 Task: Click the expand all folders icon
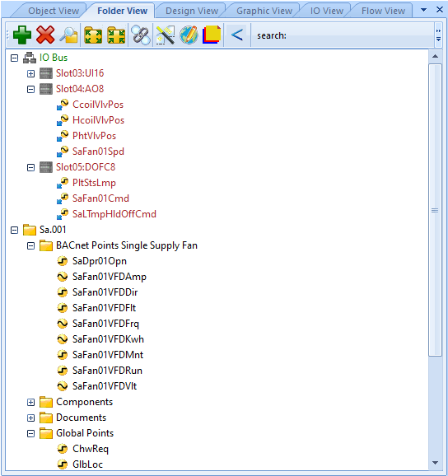pos(93,35)
